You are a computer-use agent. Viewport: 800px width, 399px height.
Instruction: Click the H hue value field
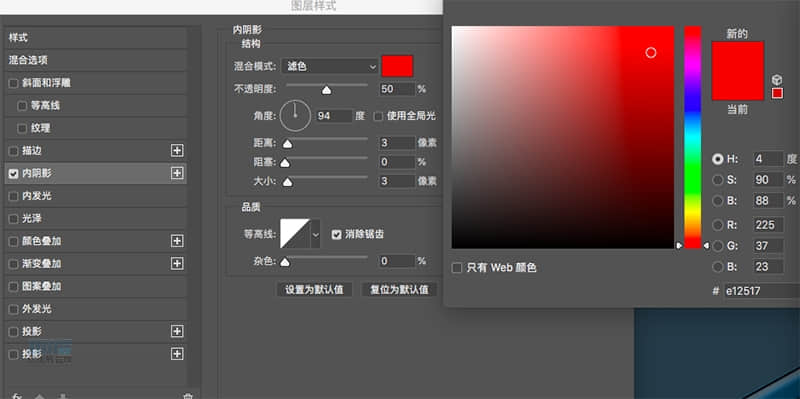[768, 159]
